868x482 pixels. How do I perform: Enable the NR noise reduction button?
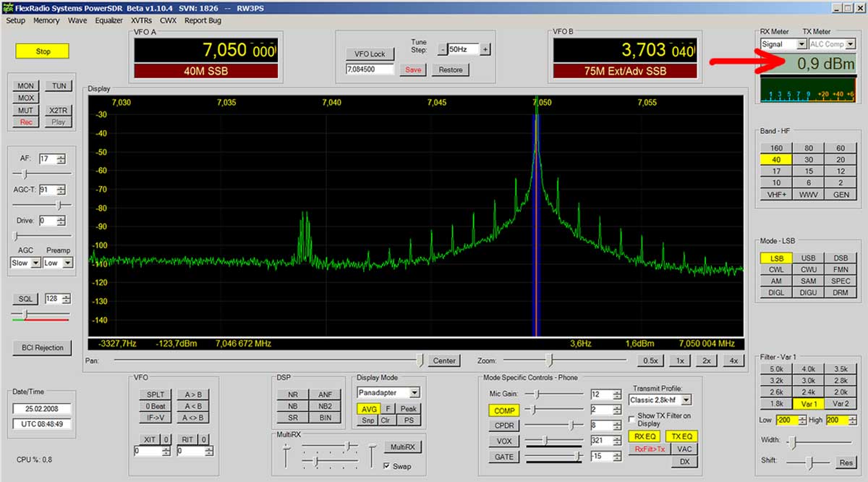click(x=293, y=394)
